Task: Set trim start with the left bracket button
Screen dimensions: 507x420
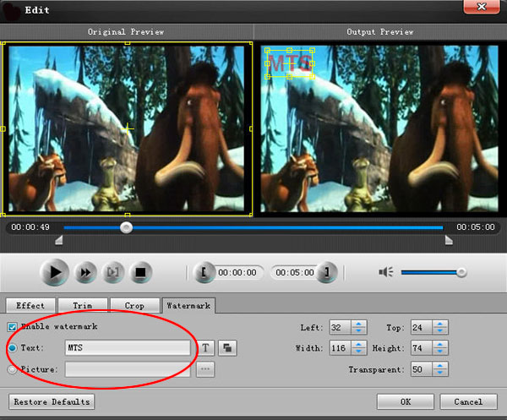Action: pyautogui.click(x=204, y=272)
